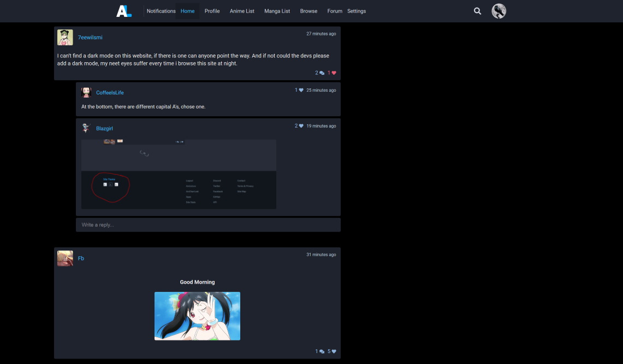The height and width of the screenshot is (364, 623).
Task: Open the user avatar menu at top right
Action: pyautogui.click(x=498, y=11)
